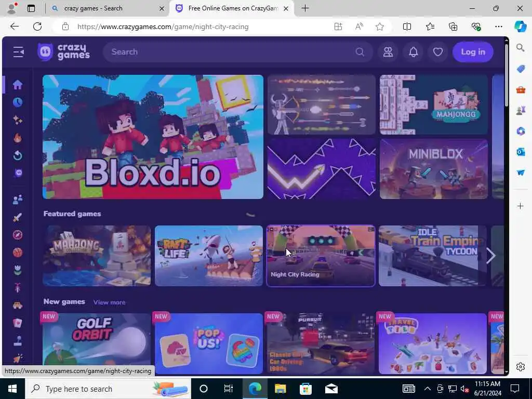
Task: Add page to favorites star icon
Action: tap(380, 26)
